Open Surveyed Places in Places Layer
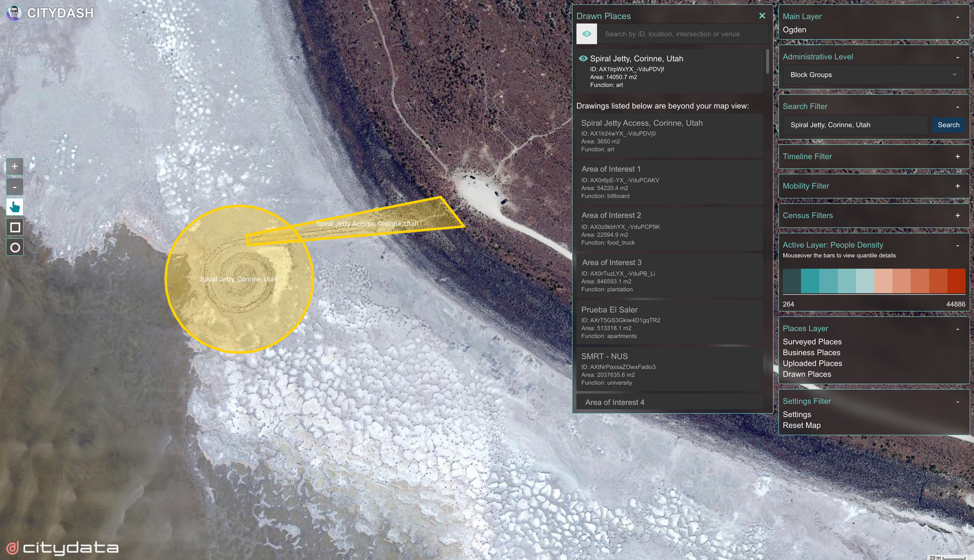This screenshot has width=974, height=560. click(812, 342)
